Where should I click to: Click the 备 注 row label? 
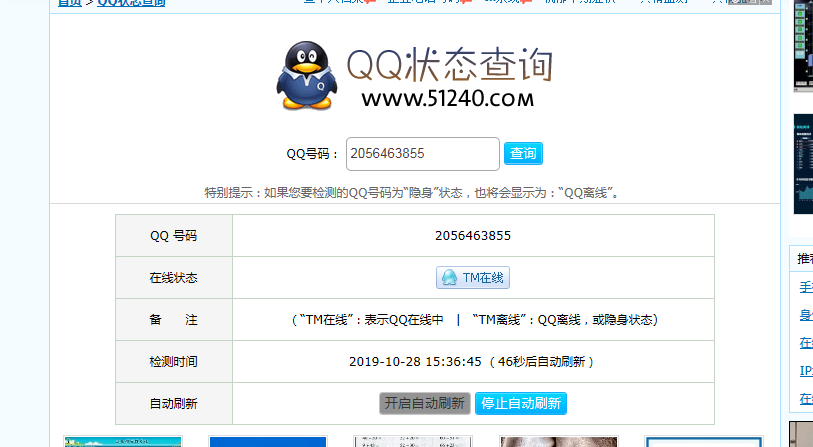[174, 319]
